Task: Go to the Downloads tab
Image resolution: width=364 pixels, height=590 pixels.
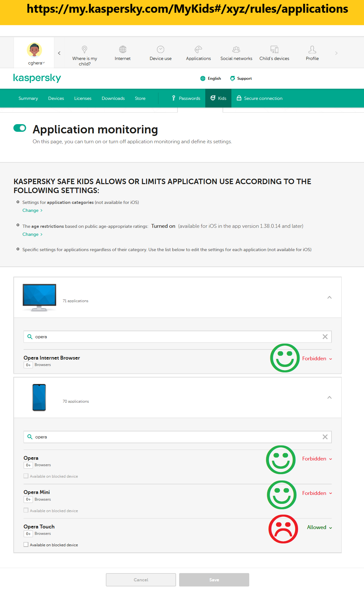Action: 113,98
